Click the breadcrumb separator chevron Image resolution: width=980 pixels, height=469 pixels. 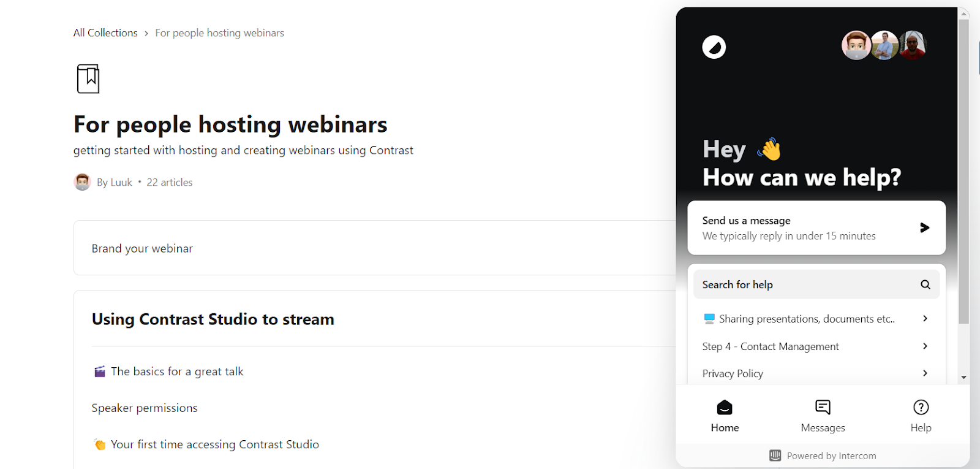click(146, 33)
